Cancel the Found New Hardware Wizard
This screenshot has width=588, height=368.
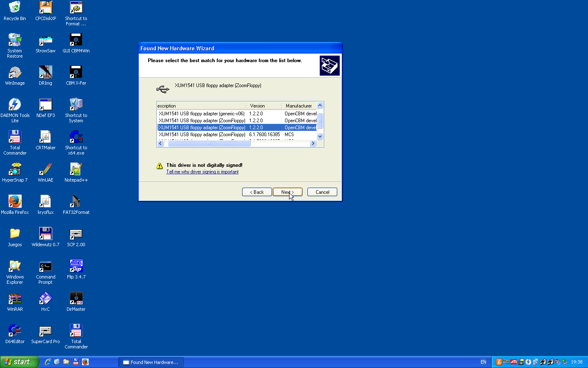pos(322,192)
